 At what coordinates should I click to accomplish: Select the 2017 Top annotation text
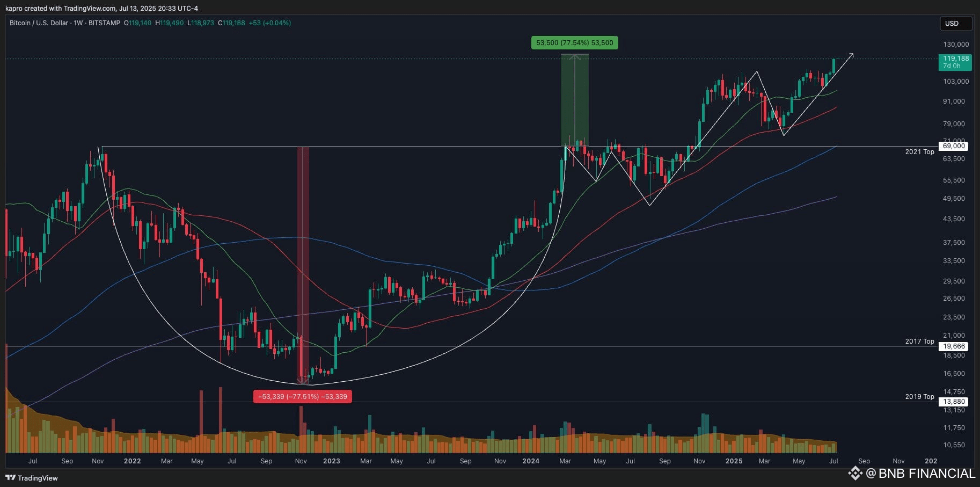pyautogui.click(x=919, y=341)
